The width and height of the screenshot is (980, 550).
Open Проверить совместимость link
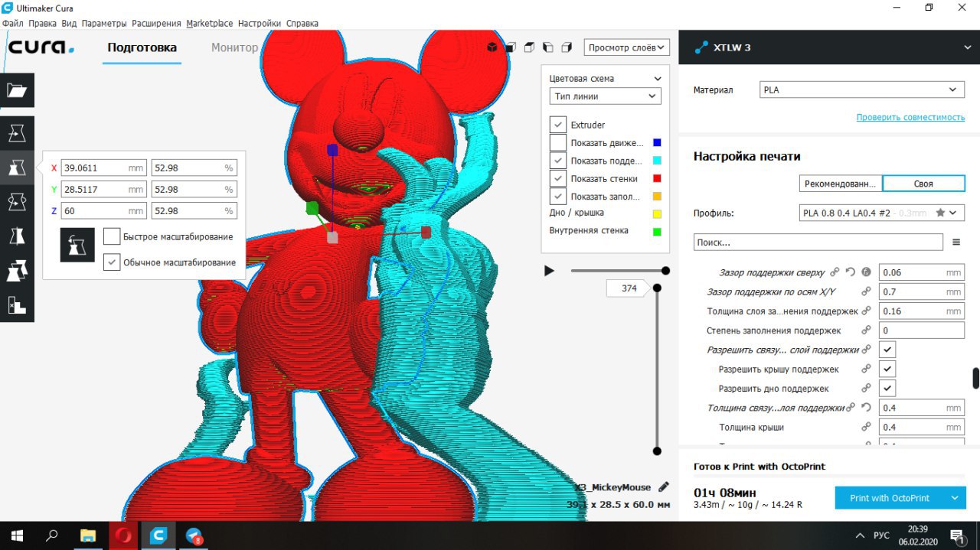pos(910,117)
